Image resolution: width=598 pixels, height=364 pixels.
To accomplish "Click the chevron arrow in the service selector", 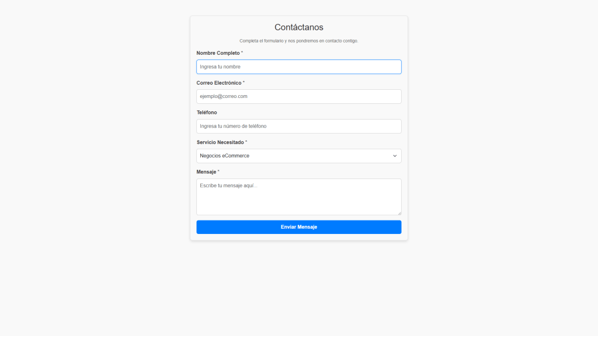I will (395, 156).
